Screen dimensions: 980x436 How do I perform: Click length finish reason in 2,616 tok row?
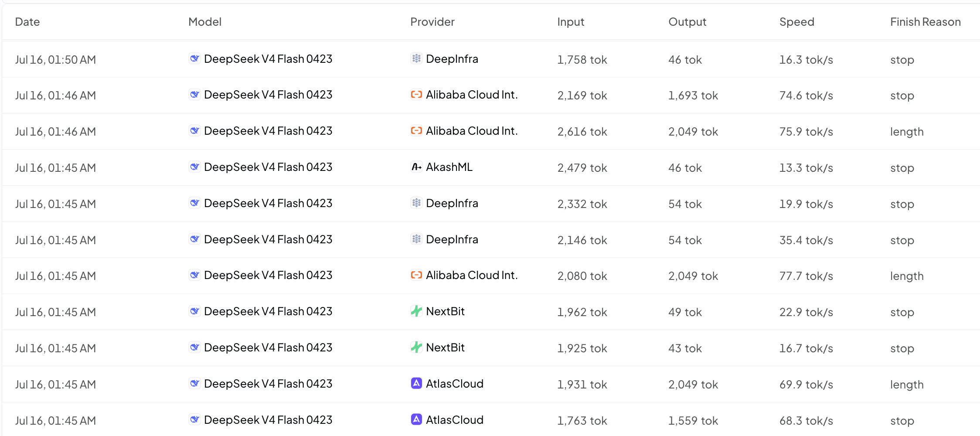907,132
